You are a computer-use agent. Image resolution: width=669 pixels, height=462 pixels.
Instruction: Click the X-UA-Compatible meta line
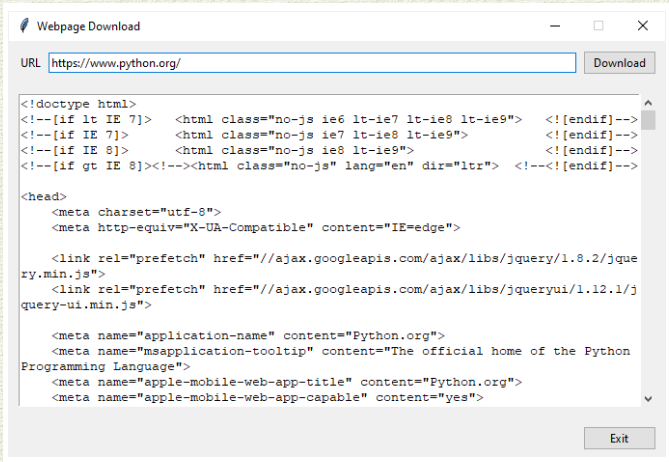(256, 227)
